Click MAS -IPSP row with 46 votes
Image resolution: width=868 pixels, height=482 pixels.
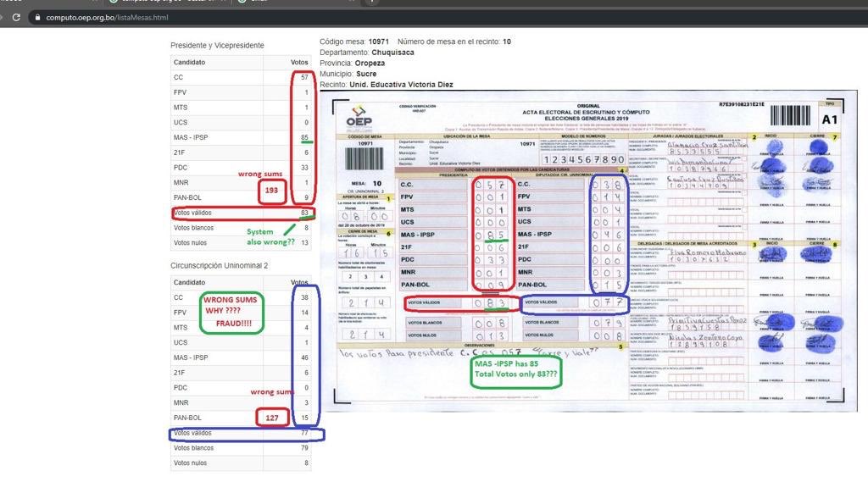coord(241,357)
